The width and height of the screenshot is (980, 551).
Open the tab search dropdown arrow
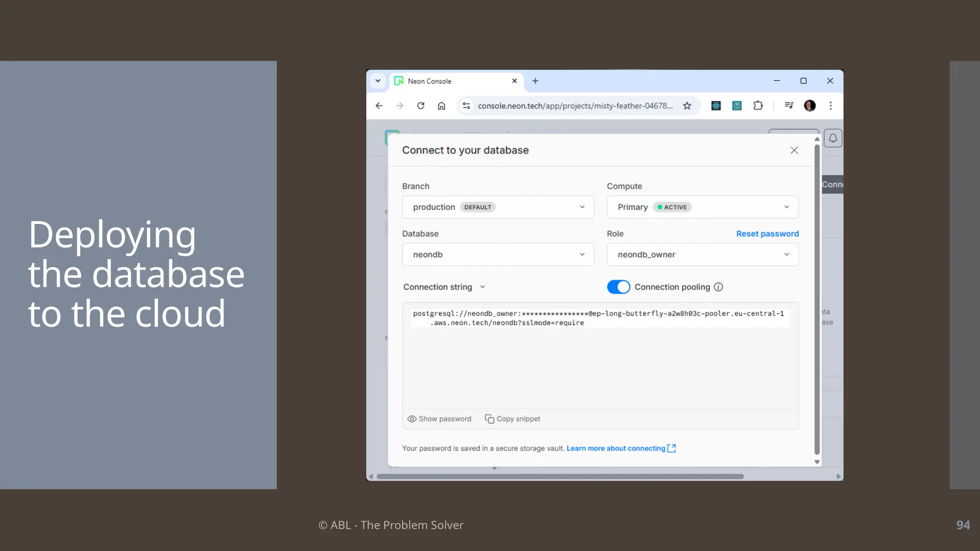click(378, 81)
